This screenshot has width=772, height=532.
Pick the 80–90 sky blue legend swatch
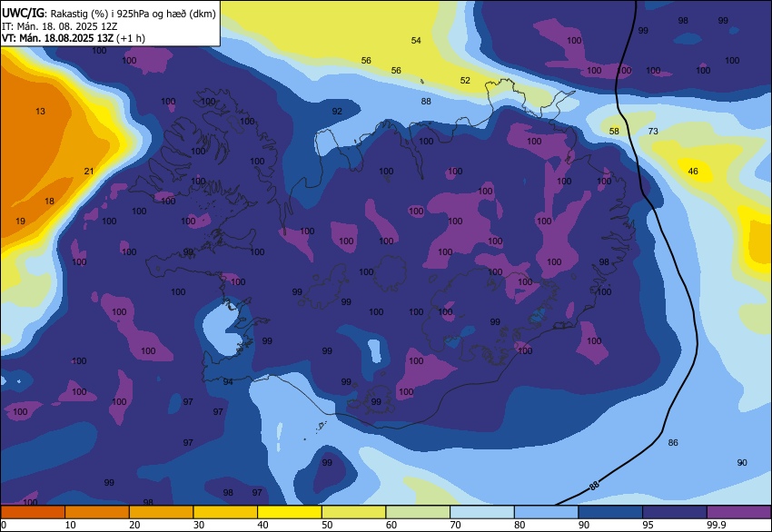(x=546, y=512)
